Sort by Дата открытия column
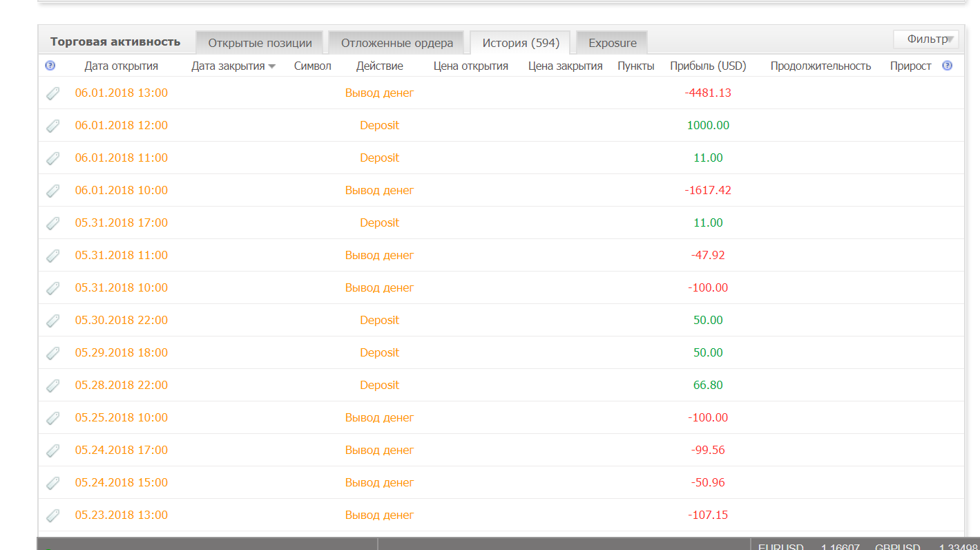Image resolution: width=980 pixels, height=550 pixels. point(122,66)
